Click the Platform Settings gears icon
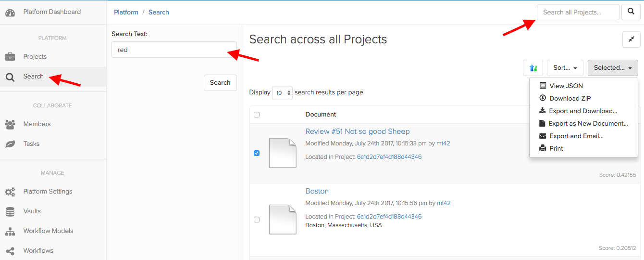Screen dimensions: 644x260 pos(10,192)
